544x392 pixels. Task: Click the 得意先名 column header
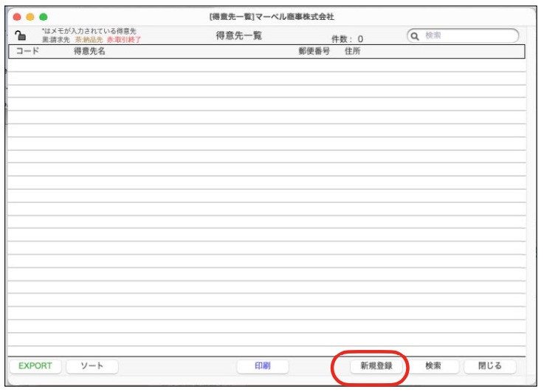(x=89, y=52)
